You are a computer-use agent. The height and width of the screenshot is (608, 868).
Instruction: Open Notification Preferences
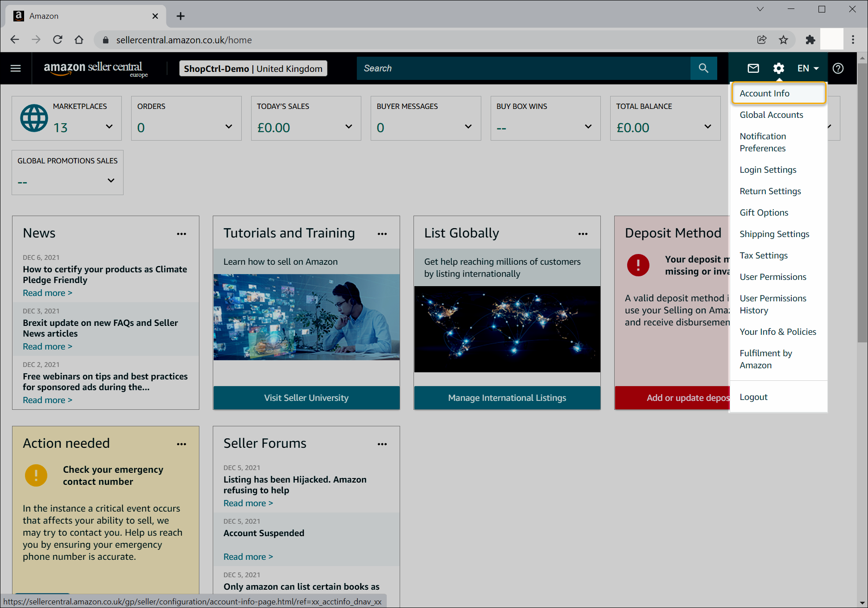click(763, 142)
